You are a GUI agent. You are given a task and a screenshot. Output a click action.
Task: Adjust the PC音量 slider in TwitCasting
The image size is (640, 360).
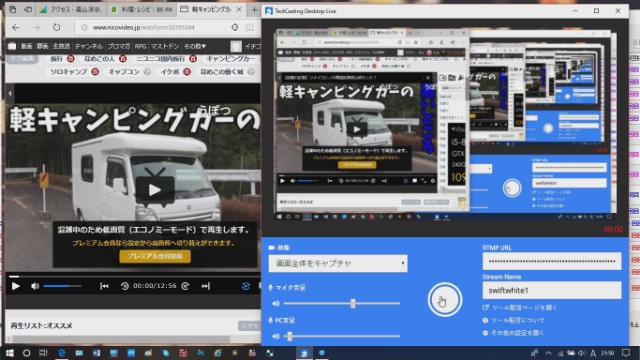342,336
